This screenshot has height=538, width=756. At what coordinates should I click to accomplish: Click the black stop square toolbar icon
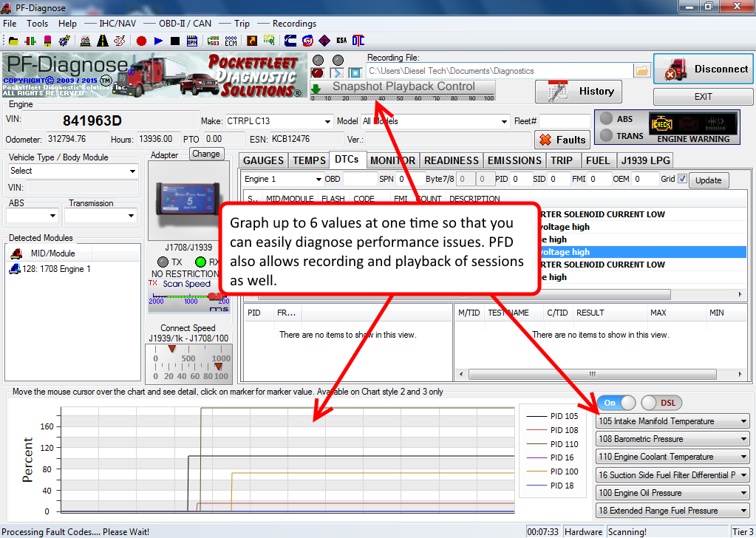click(175, 41)
